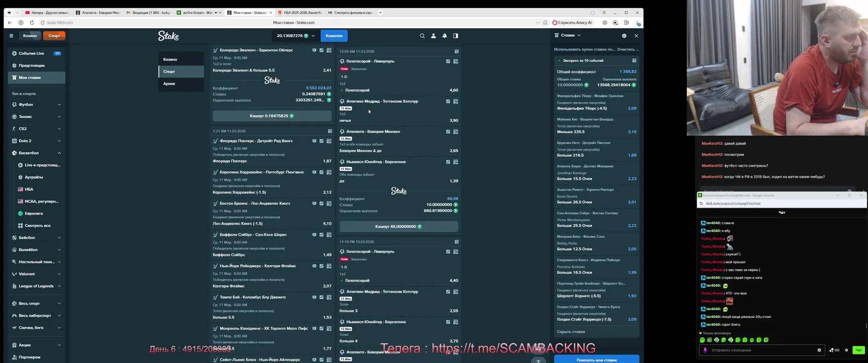
Task: Open the user profile icon
Action: coord(433,36)
